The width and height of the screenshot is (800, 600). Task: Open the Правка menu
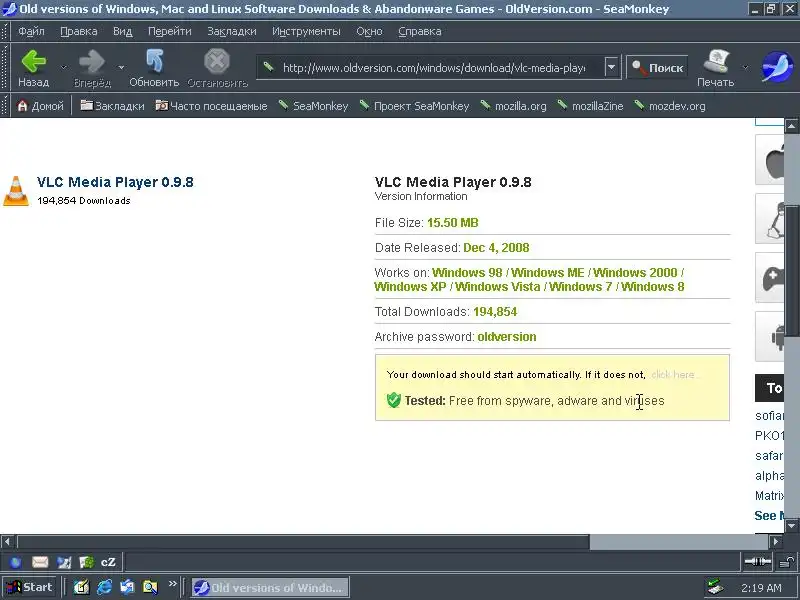(x=79, y=31)
